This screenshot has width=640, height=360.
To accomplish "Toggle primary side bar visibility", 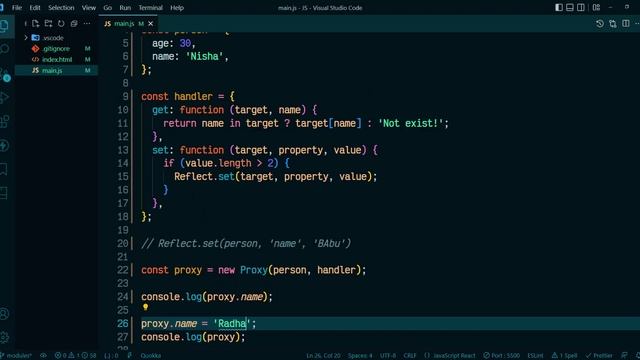I will coord(559,7).
